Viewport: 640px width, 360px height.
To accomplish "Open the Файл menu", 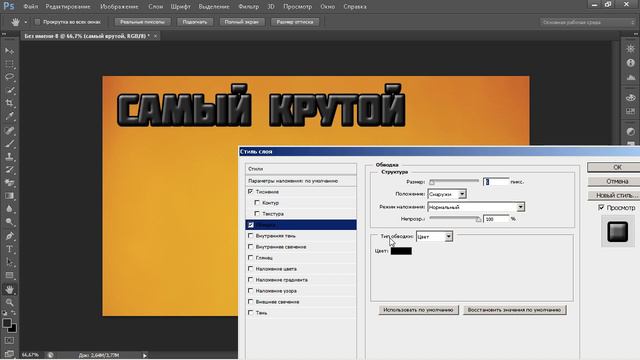I will tap(31, 7).
